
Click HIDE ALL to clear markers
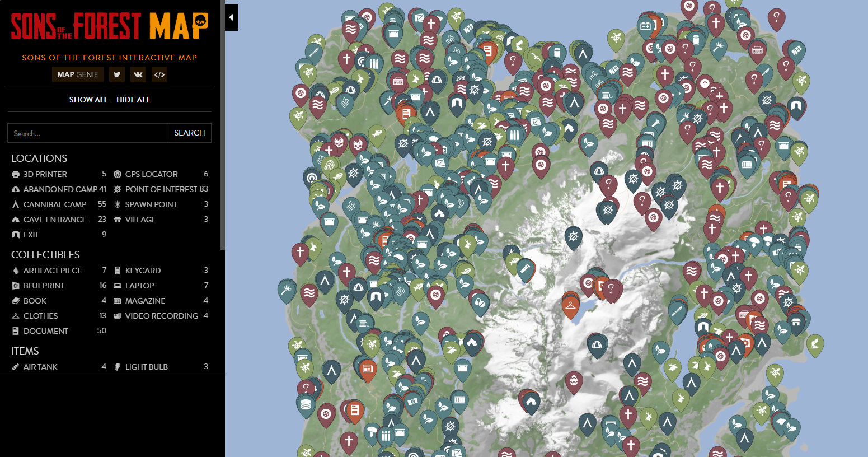133,100
